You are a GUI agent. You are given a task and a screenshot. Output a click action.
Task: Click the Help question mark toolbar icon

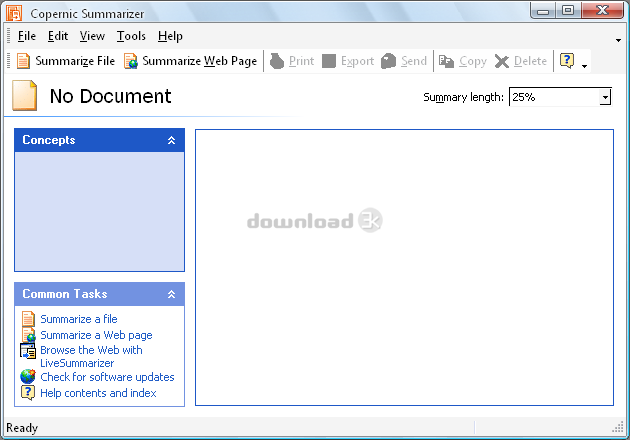point(567,61)
